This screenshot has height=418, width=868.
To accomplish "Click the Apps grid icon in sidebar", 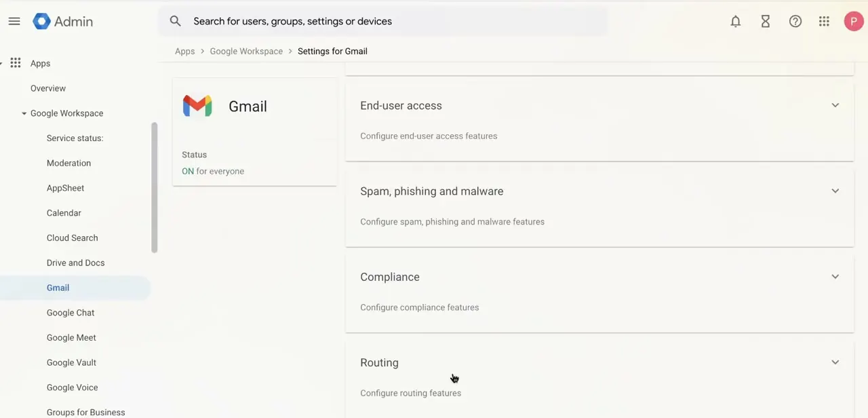I will [16, 63].
